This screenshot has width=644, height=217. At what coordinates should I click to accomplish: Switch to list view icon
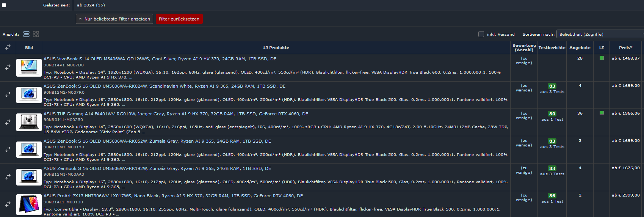[x=27, y=34]
